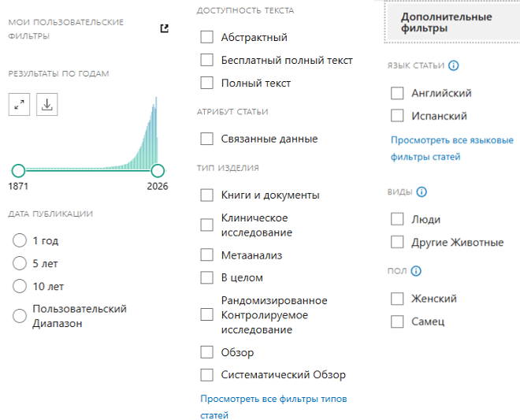Screen dimensions: 520x420
Task: Enable Бесплатный полный текст filter
Action: [207, 60]
